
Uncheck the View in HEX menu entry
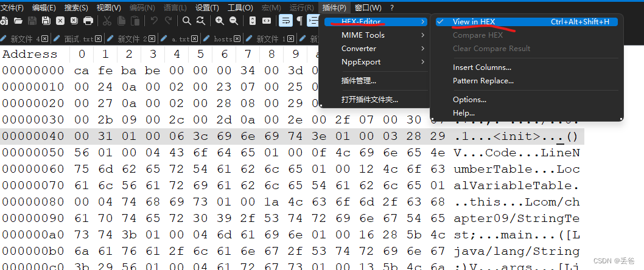[527, 22]
